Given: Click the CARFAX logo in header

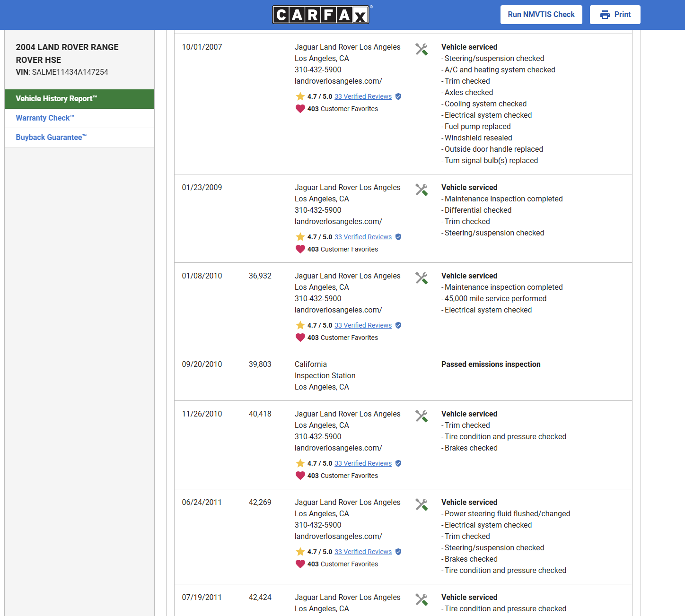Looking at the screenshot, I should pos(322,15).
